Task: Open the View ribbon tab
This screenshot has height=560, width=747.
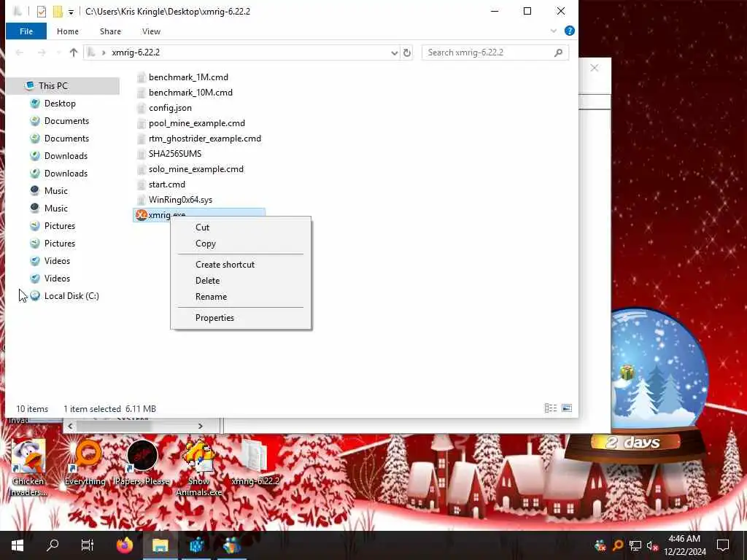Action: click(151, 31)
